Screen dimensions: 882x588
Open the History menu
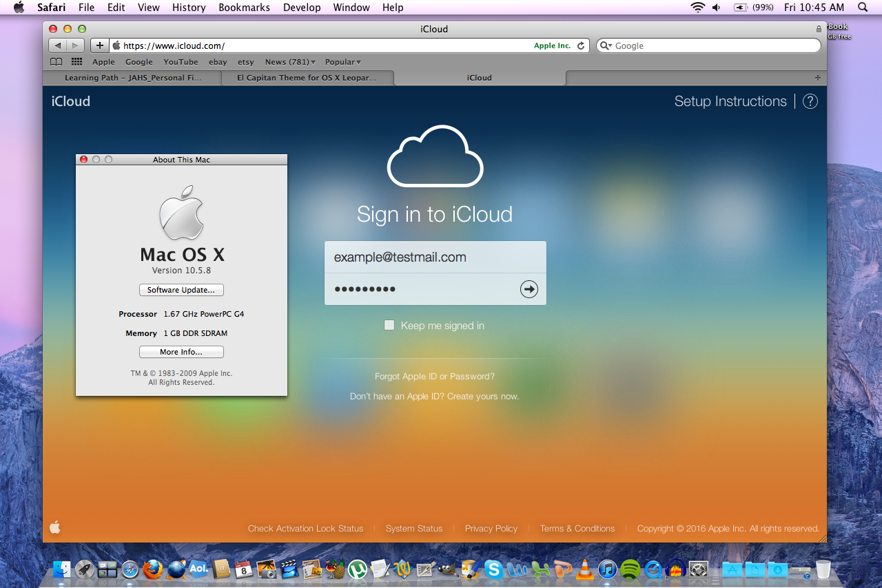click(189, 8)
